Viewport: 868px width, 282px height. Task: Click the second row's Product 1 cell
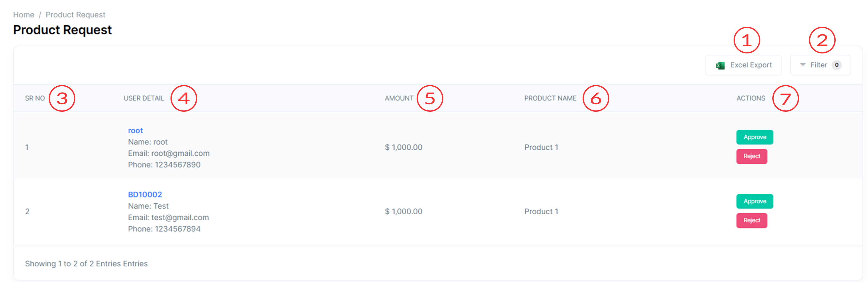(x=541, y=212)
